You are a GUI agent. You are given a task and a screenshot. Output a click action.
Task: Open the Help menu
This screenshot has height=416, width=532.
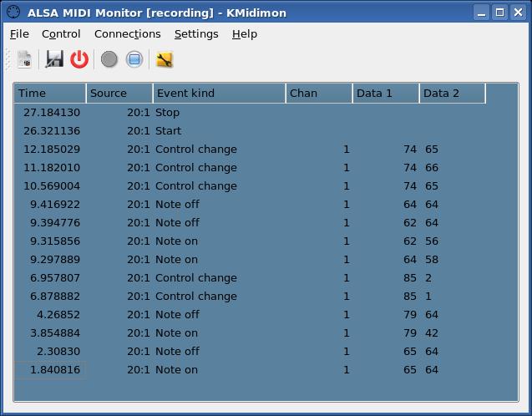pos(245,34)
